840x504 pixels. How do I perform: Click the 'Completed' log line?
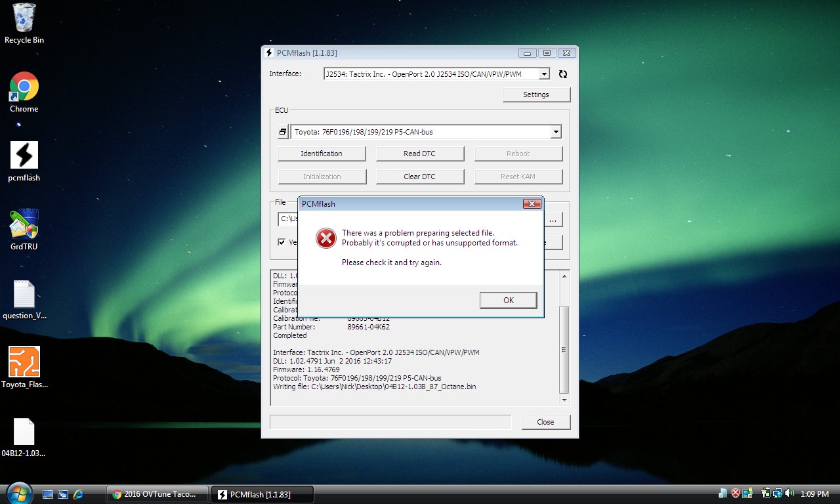coord(289,335)
